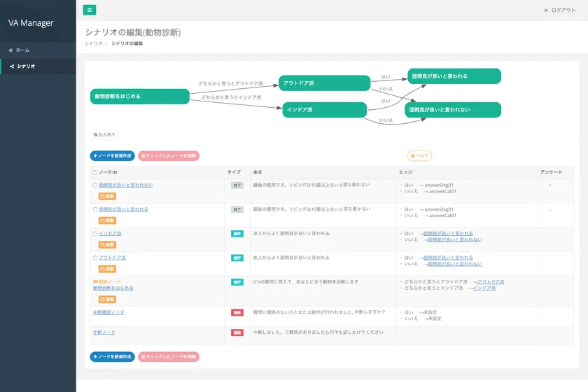Click the シナリオ breadcrumb link
Image resolution: width=588 pixels, height=392 pixels.
[94, 43]
